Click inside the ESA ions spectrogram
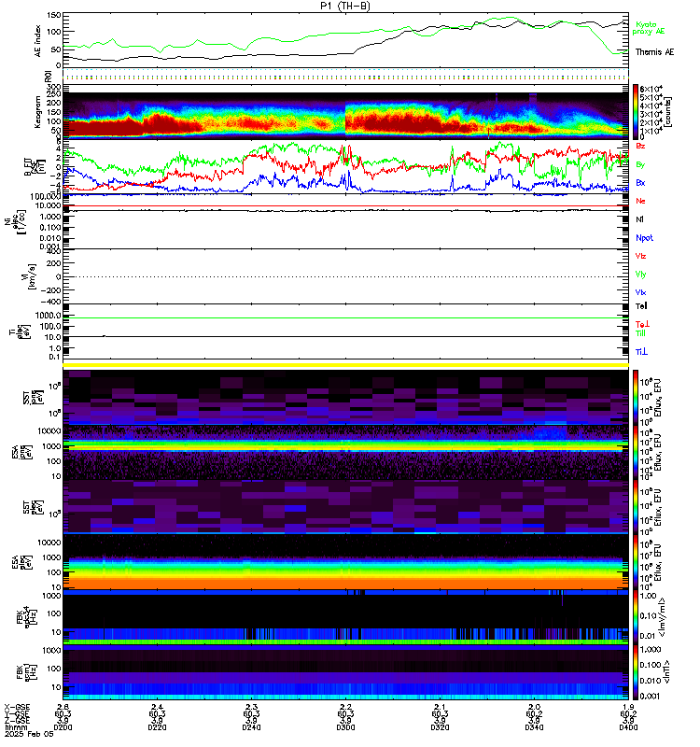This screenshot has height=747, width=700. point(345,453)
